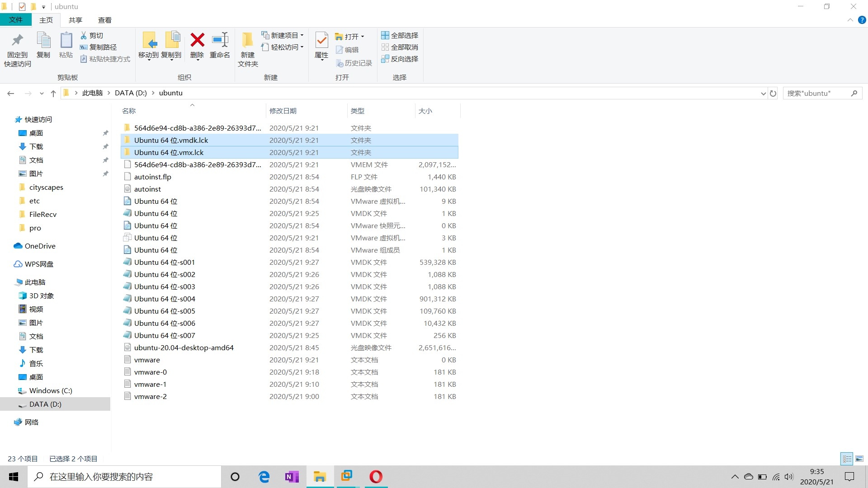The width and height of the screenshot is (868, 488).
Task: Open the 打开 dropdown in ribbon
Action: click(349, 37)
